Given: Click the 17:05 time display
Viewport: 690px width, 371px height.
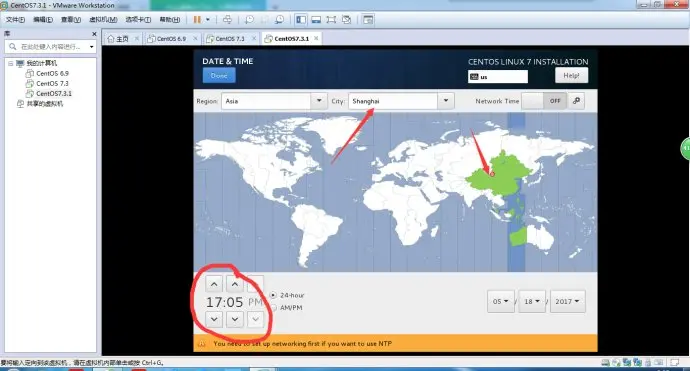Looking at the screenshot, I should click(224, 302).
